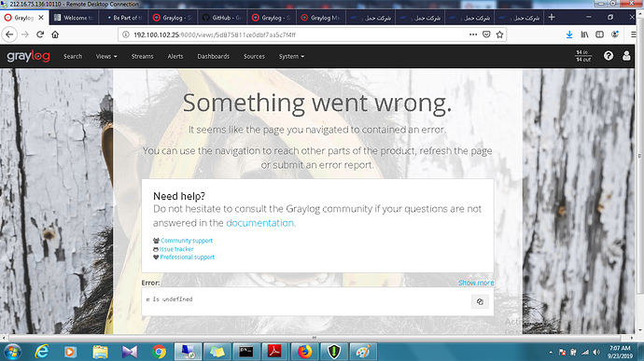Open the Firefox home page icon
This screenshot has width=644, height=361.
click(55, 35)
